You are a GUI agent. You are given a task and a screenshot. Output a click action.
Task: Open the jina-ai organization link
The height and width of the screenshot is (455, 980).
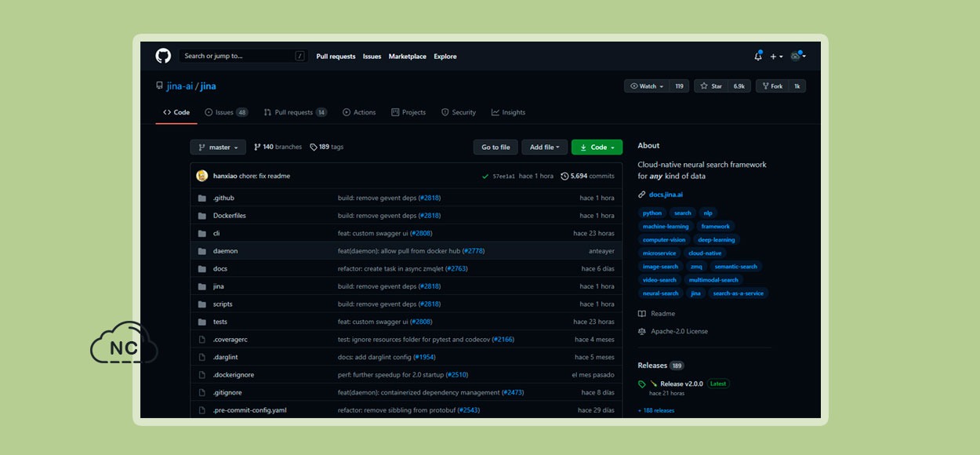[x=180, y=86]
